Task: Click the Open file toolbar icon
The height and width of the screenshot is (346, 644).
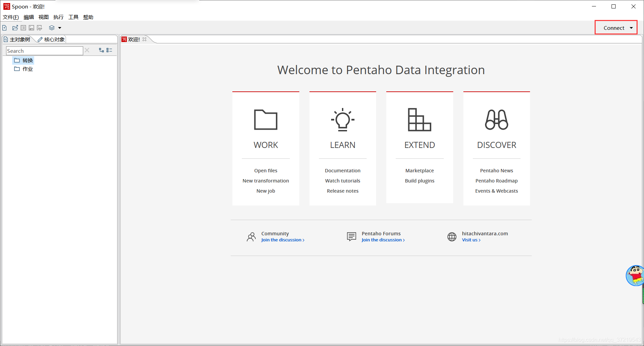Action: pos(15,28)
